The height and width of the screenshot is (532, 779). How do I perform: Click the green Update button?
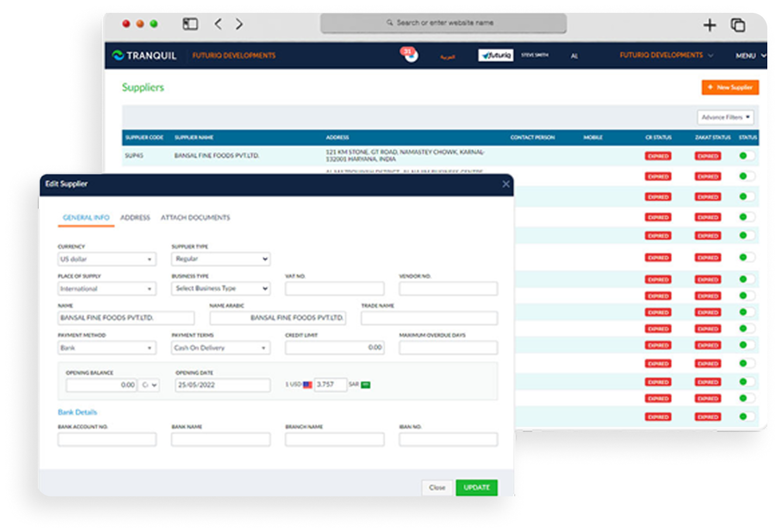476,488
